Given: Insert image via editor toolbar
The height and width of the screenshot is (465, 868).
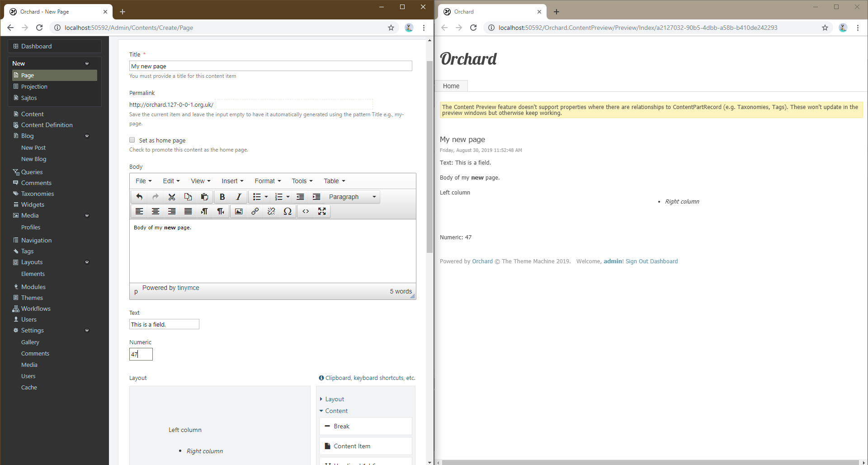Looking at the screenshot, I should tap(239, 211).
